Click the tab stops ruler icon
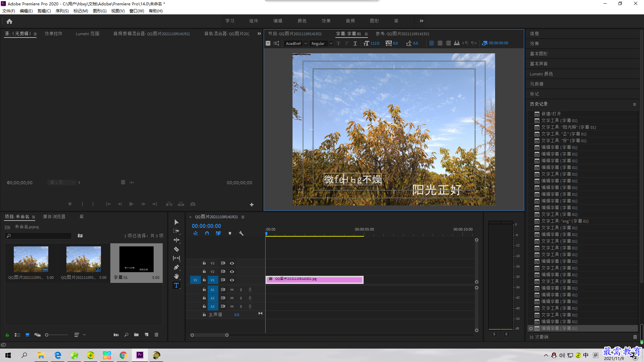The width and height of the screenshot is (644, 362). coord(457,43)
